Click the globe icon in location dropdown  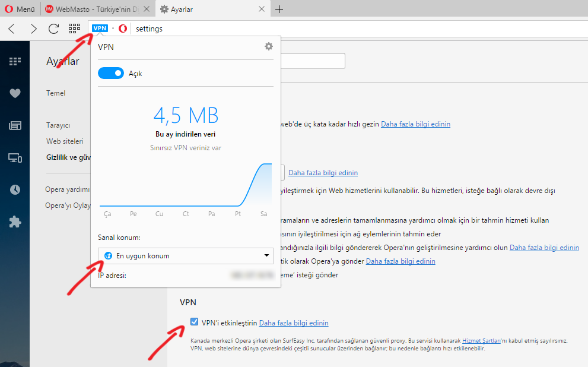[108, 256]
